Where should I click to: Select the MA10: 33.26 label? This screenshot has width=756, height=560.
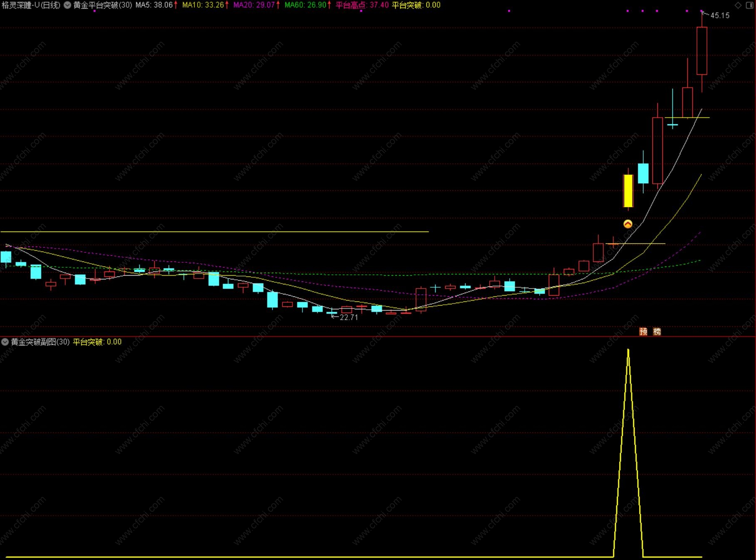point(203,5)
